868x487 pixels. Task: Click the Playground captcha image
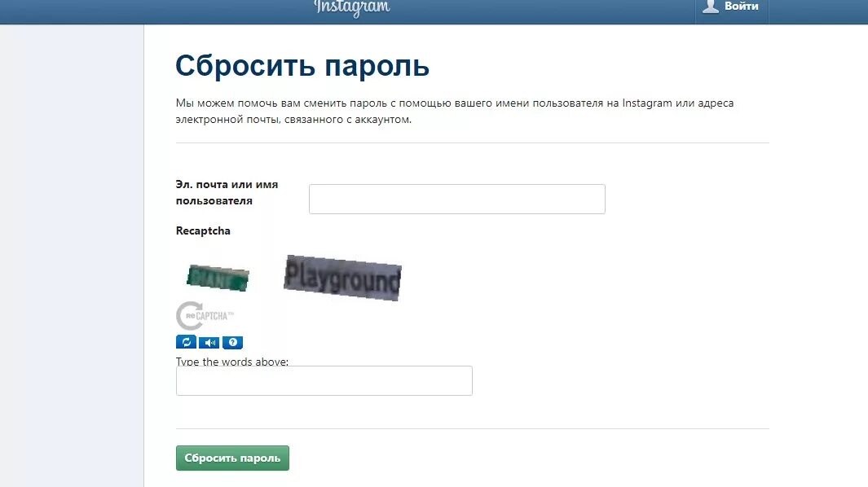pos(342,278)
